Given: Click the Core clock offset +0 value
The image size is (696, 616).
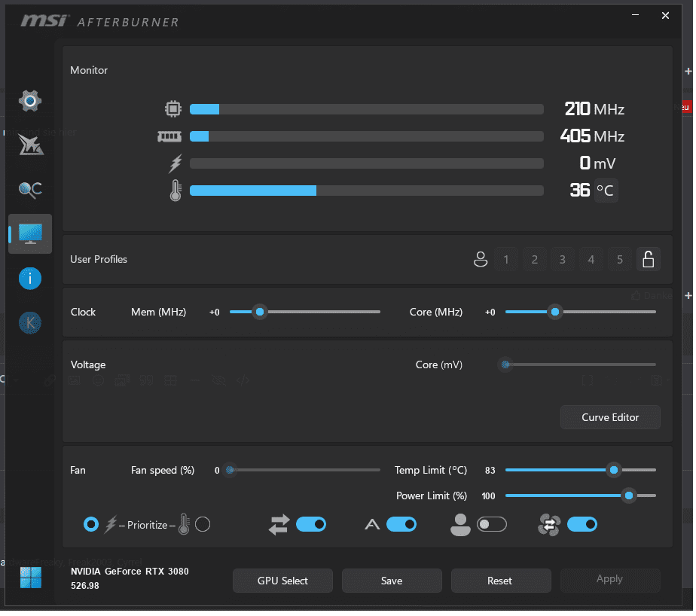Looking at the screenshot, I should pos(491,313).
